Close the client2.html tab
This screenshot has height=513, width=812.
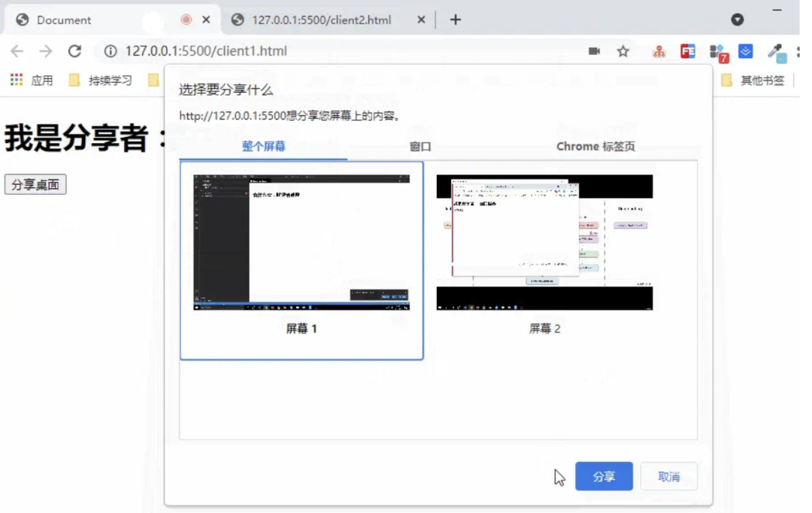pyautogui.click(x=421, y=20)
